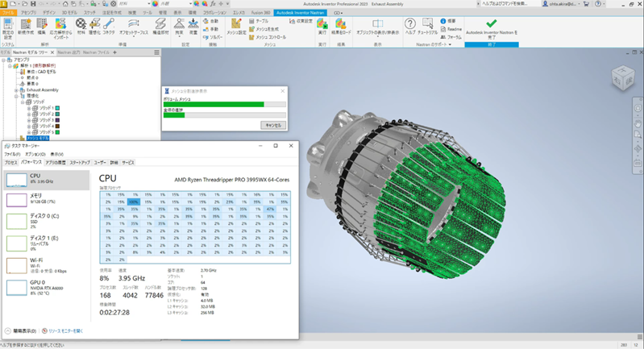Screen dimensions: 644x349
Task: Click メッシュを生成 generate mesh
Action: click(x=264, y=29)
